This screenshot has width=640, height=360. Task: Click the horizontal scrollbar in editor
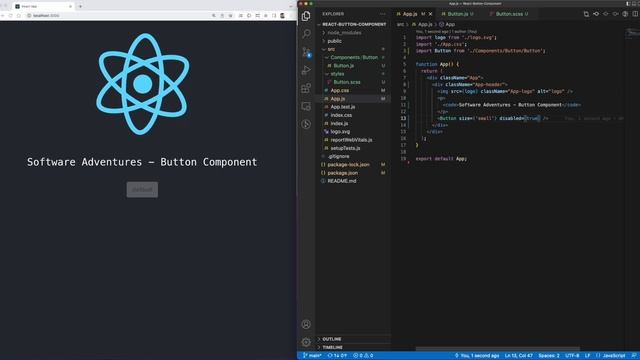pyautogui.click(x=498, y=349)
